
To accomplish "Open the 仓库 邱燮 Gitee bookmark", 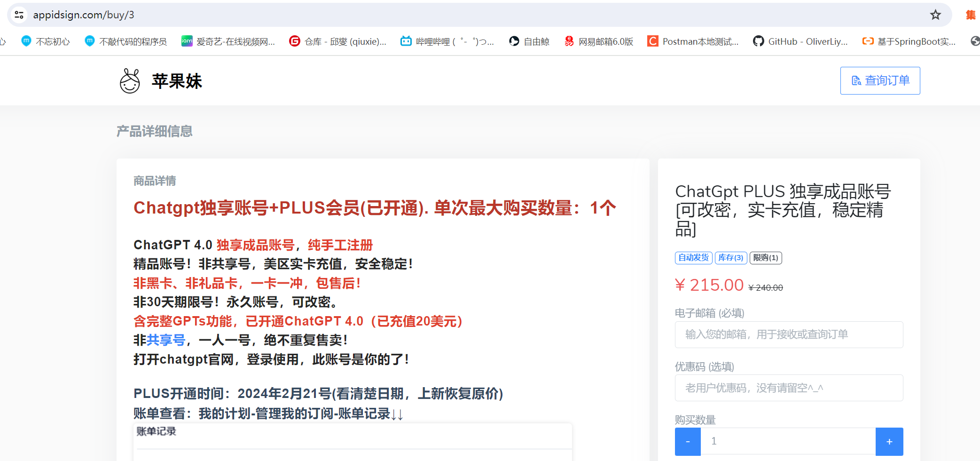I will point(337,41).
